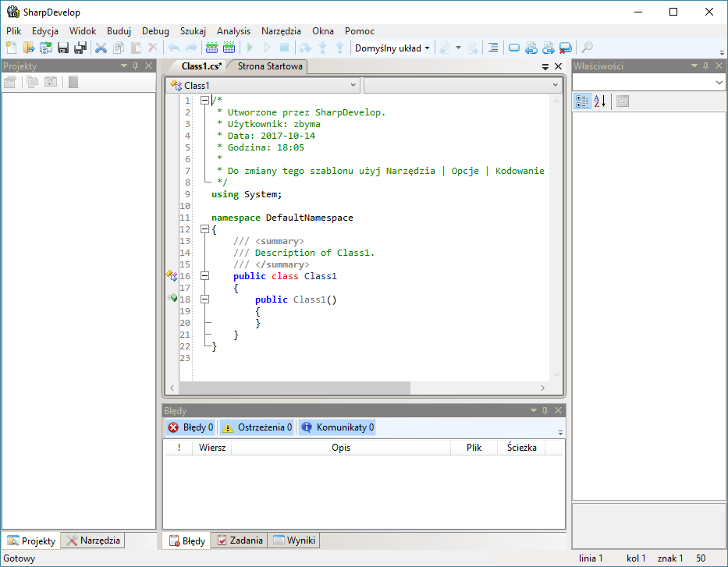Select the Narzędzia tab in left panel
The height and width of the screenshot is (567, 728).
click(x=93, y=540)
